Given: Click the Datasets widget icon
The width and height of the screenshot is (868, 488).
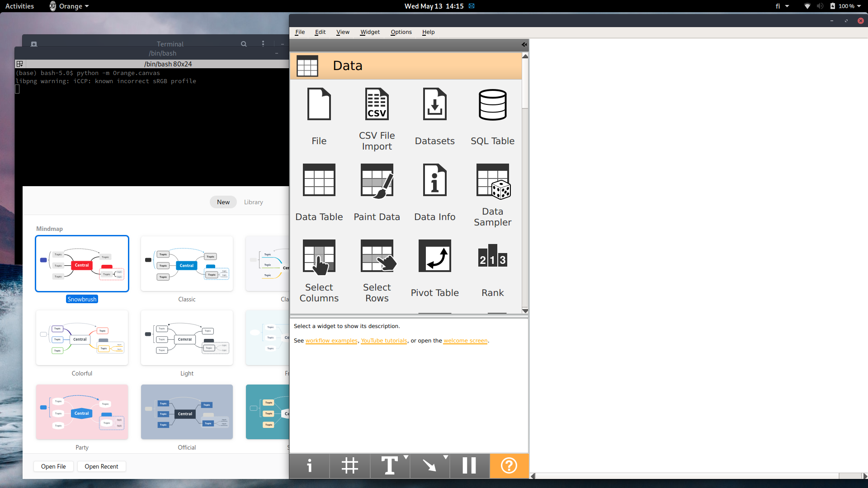Looking at the screenshot, I should tap(434, 104).
